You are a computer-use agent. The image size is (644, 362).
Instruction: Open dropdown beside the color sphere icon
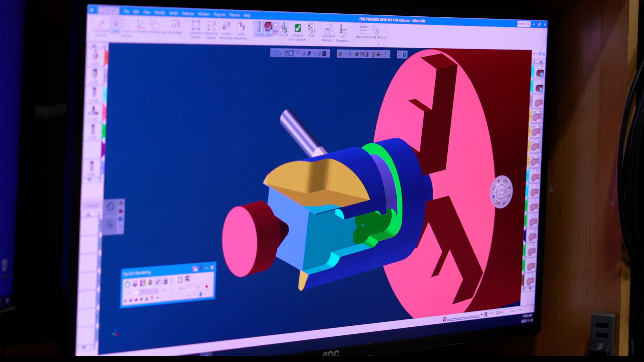pyautogui.click(x=381, y=54)
